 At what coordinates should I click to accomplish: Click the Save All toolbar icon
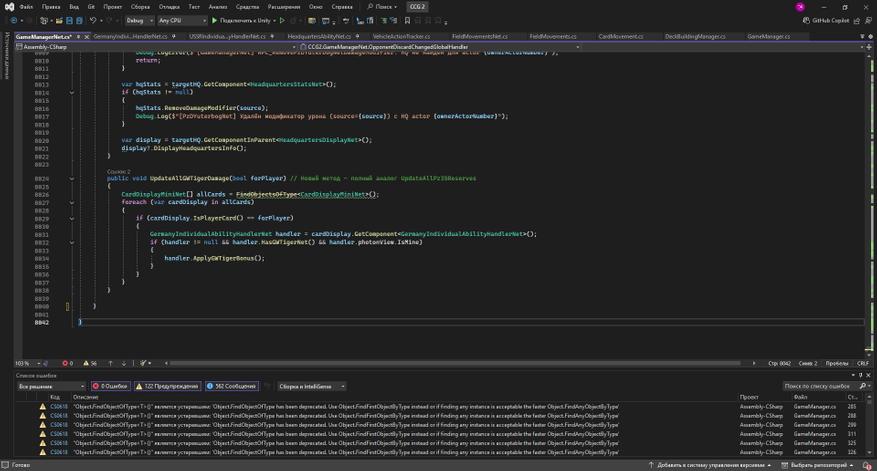[77, 20]
